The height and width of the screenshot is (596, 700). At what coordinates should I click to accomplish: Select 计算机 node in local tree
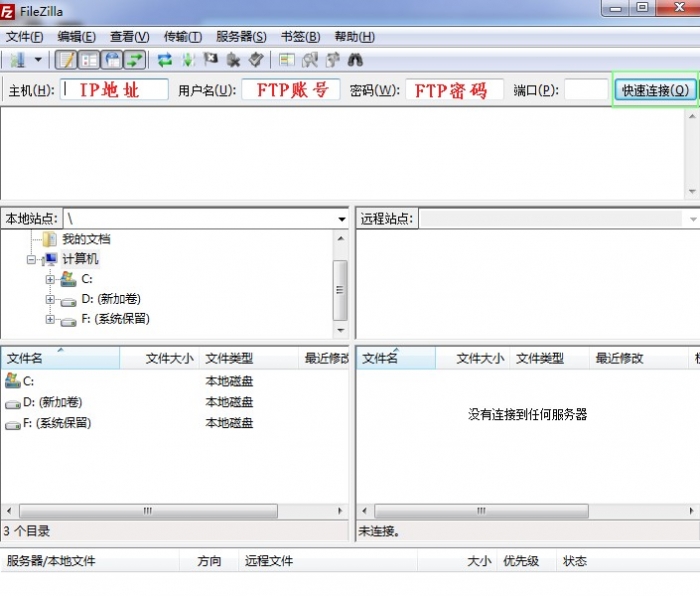(x=80, y=259)
